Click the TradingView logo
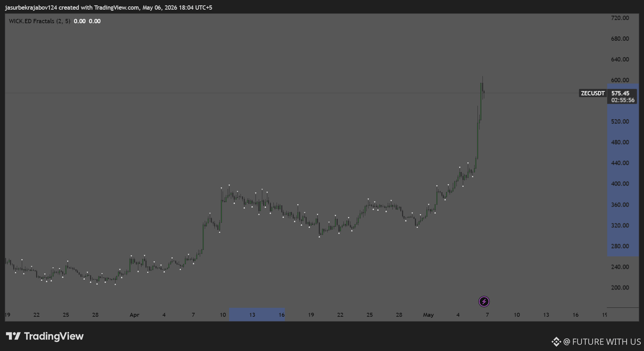Screen dimensions: 644x351 pos(45,336)
